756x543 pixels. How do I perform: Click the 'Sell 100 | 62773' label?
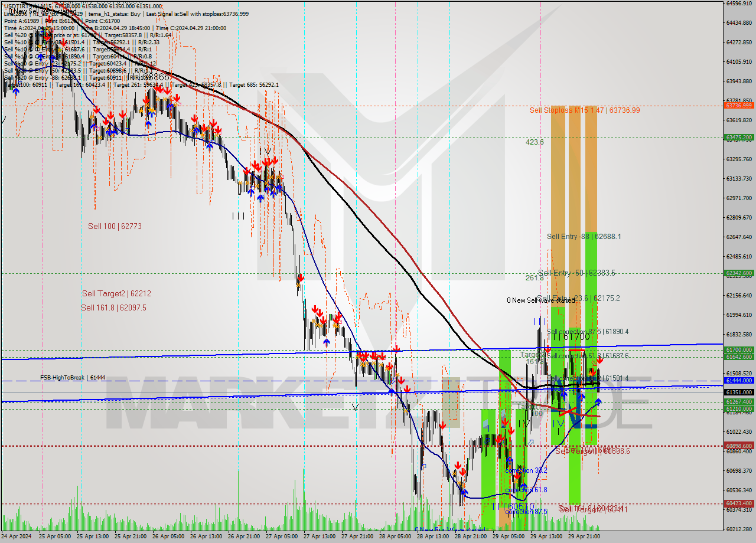pos(115,226)
